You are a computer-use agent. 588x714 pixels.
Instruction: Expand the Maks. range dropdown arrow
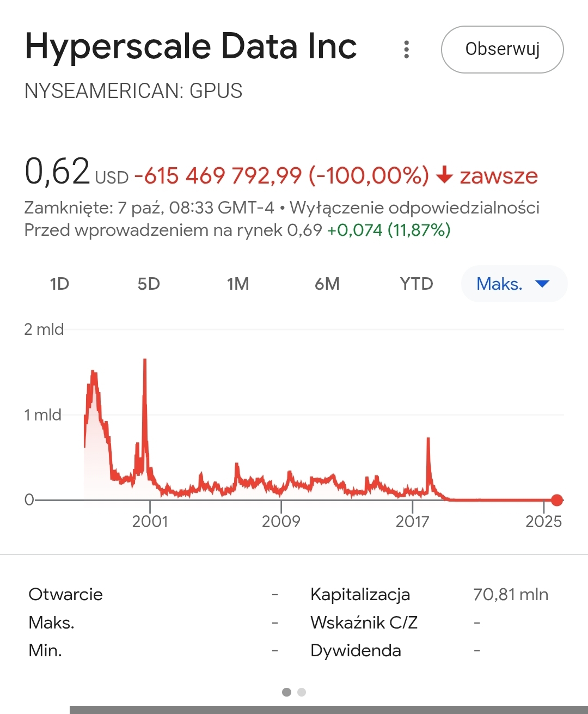coord(542,283)
